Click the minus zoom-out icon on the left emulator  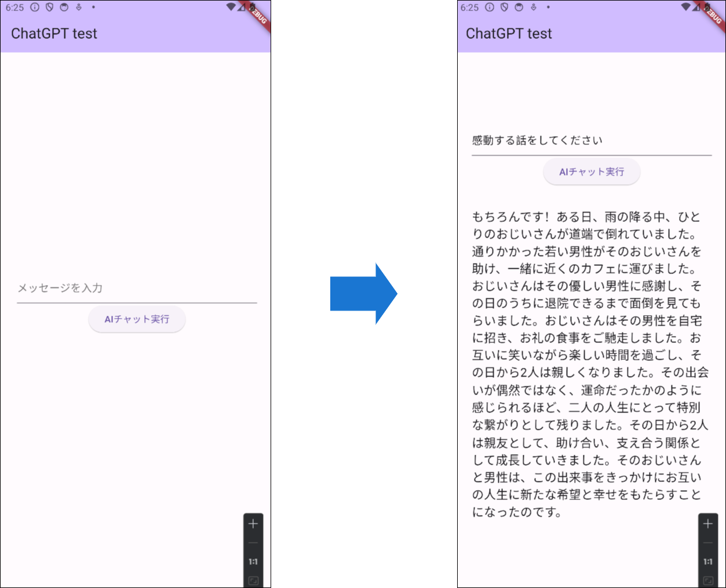253,543
